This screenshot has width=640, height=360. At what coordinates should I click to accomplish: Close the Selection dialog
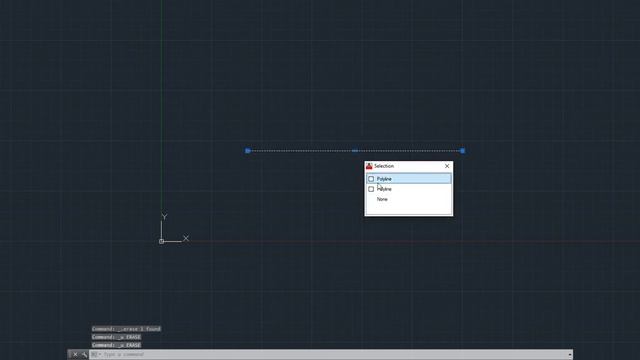pos(447,166)
